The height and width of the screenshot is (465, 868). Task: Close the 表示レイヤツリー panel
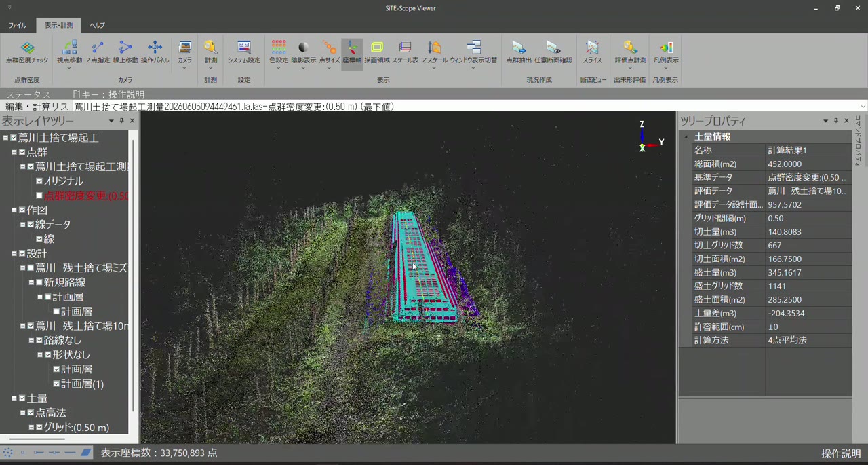[x=132, y=121]
